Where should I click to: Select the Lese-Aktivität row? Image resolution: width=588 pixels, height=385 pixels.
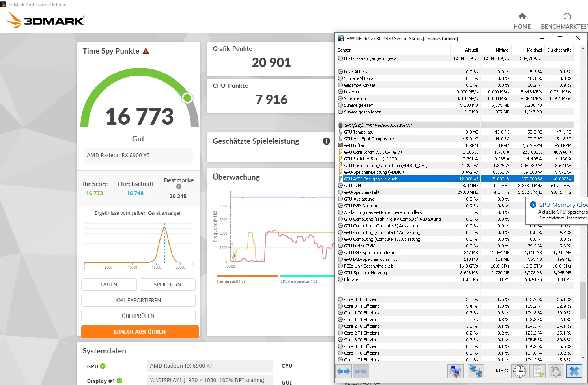(455, 72)
